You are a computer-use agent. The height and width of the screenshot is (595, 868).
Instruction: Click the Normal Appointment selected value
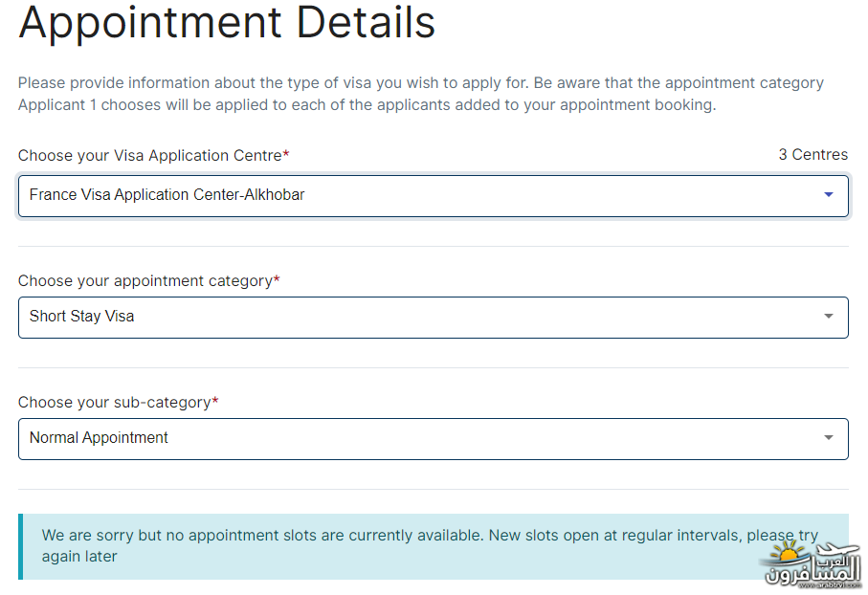[x=99, y=438]
